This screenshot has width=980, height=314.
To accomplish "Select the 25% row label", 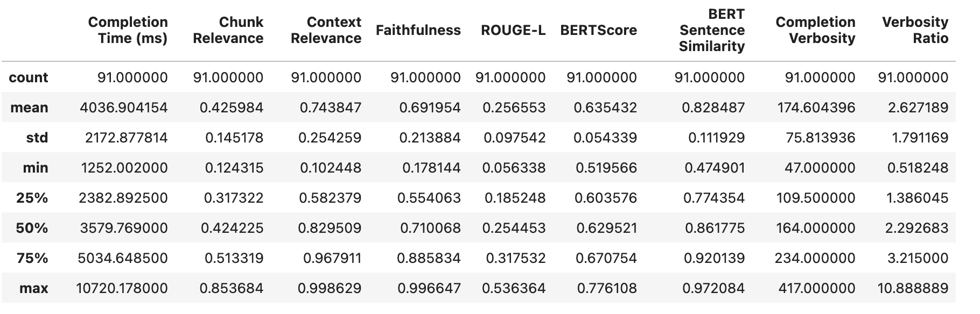I will (32, 198).
